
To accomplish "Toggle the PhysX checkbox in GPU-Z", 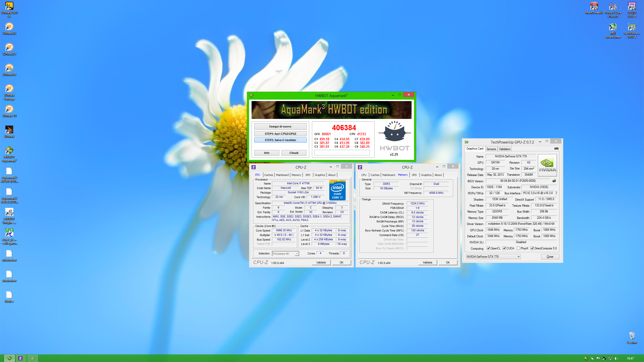I will pyautogui.click(x=518, y=248).
